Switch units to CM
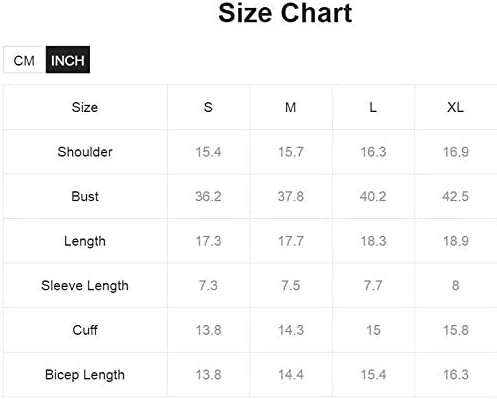This screenshot has height=399, width=497. 24,60
